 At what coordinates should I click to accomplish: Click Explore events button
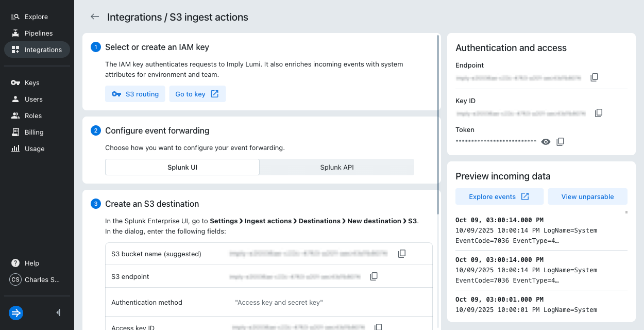[x=499, y=196]
